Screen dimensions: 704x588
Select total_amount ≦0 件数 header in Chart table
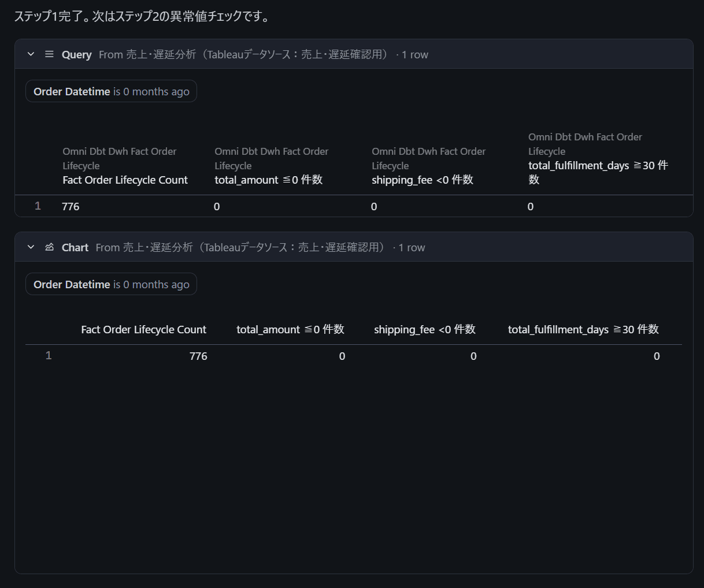(290, 330)
